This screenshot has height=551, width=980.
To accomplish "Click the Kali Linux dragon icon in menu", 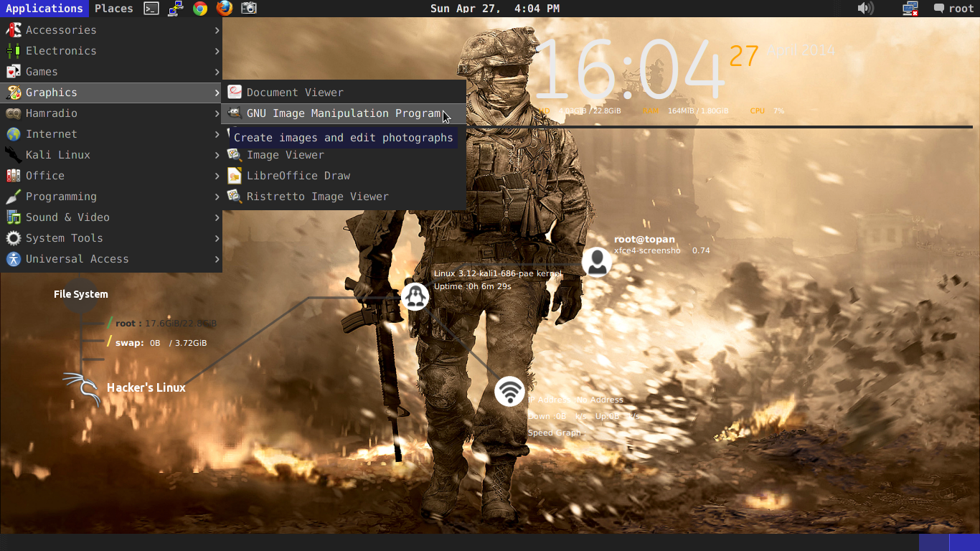I will (x=13, y=155).
